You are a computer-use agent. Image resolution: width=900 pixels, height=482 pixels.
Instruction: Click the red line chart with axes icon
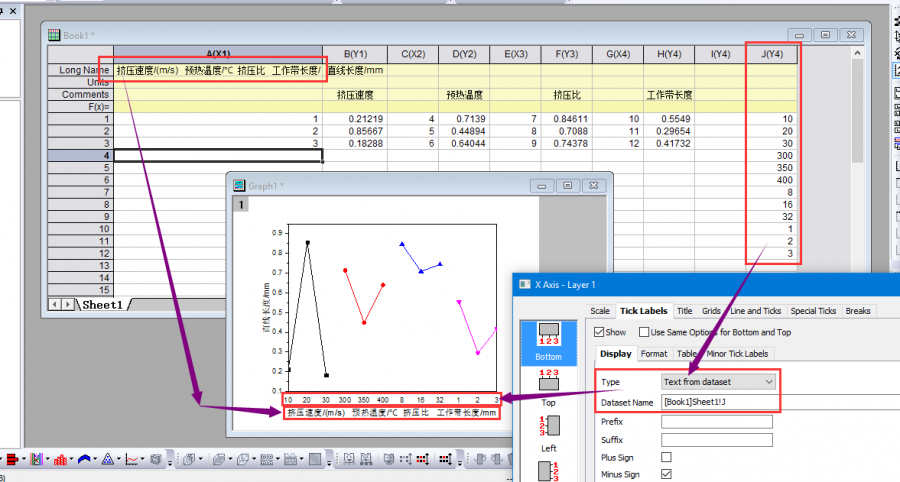tap(131, 459)
